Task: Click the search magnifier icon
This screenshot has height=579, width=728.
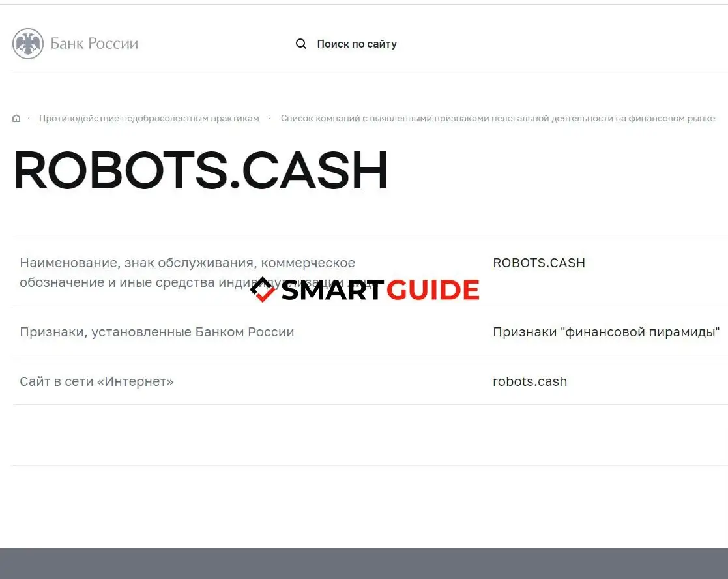Action: (x=301, y=44)
